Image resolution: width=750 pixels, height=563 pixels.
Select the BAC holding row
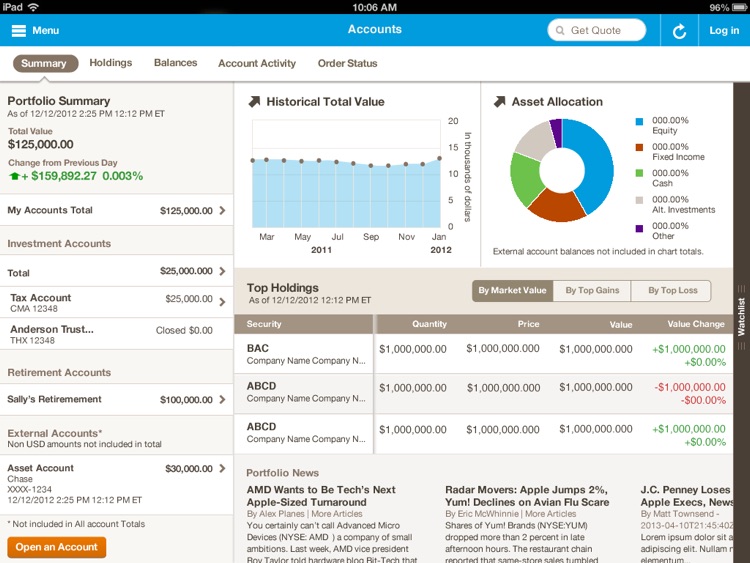pos(483,354)
